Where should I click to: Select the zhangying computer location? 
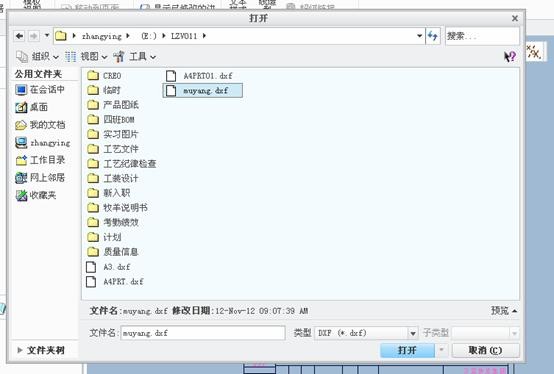[x=43, y=143]
